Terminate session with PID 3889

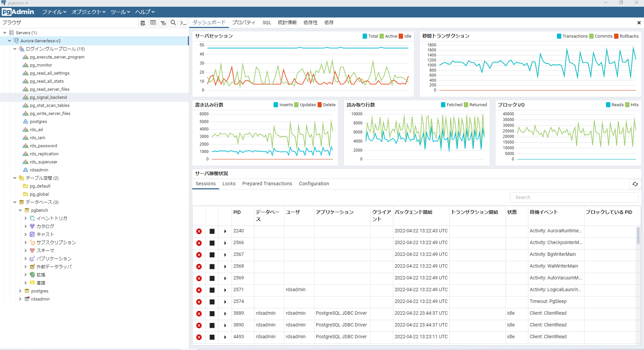coord(199,314)
